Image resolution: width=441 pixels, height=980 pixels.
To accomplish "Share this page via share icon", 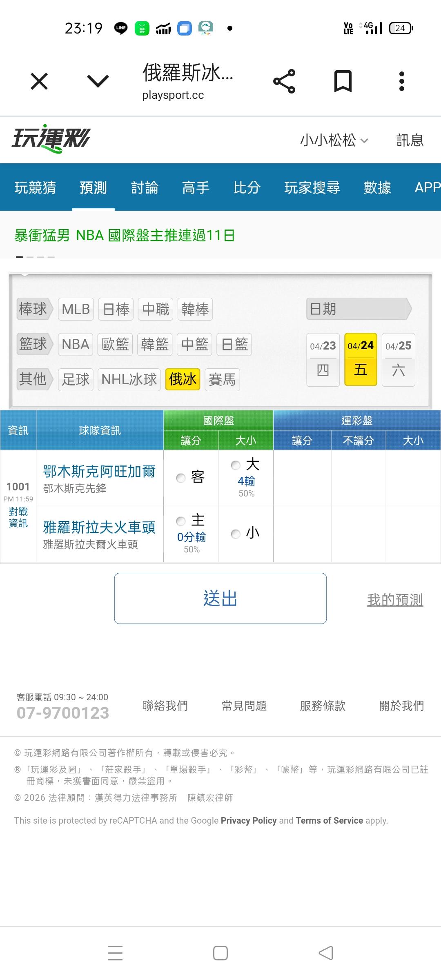I will click(284, 81).
